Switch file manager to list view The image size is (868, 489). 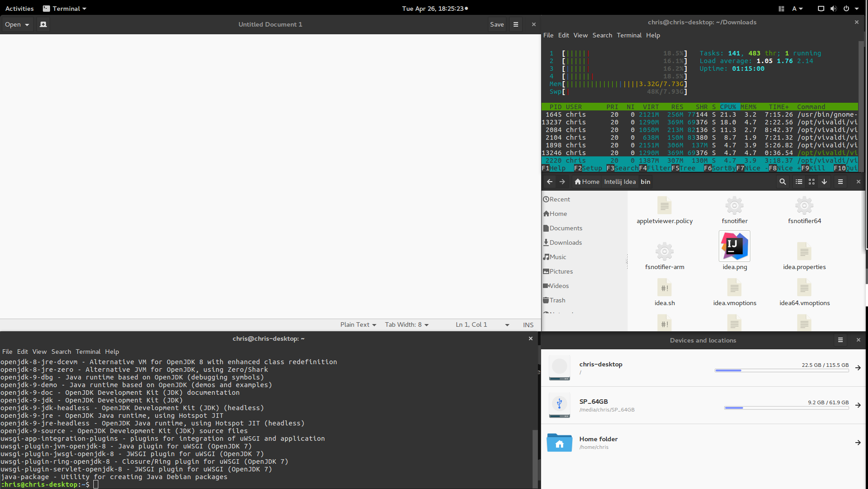click(x=799, y=182)
